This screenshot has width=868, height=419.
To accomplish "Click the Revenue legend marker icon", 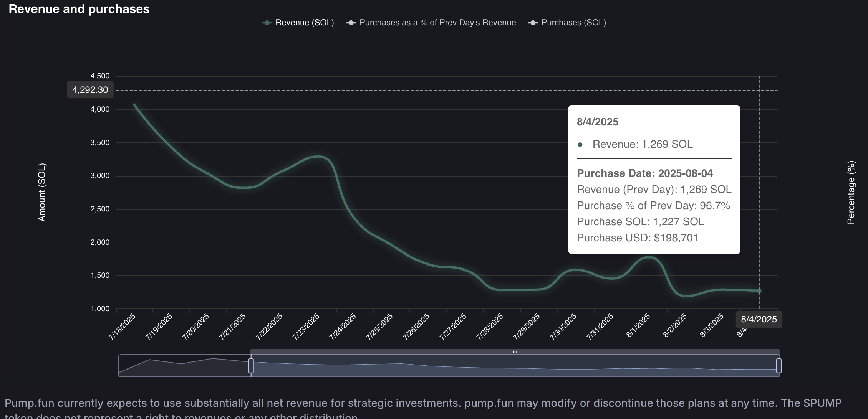I will click(x=267, y=23).
